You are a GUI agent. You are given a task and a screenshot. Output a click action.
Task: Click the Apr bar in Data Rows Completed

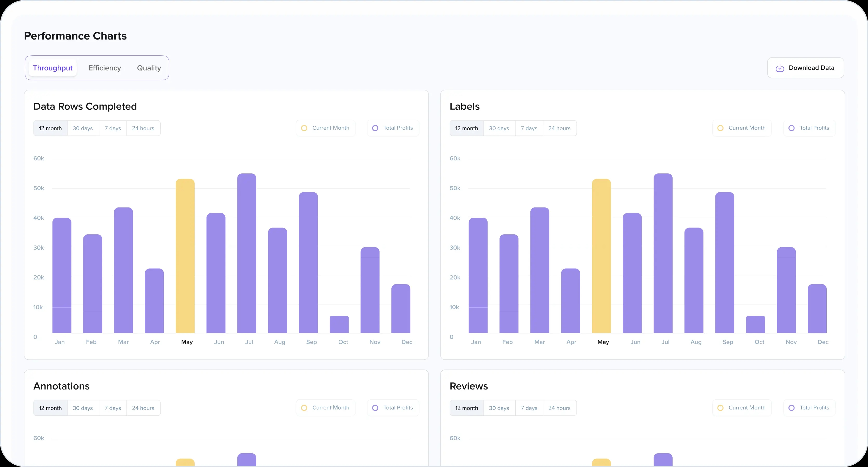click(154, 301)
